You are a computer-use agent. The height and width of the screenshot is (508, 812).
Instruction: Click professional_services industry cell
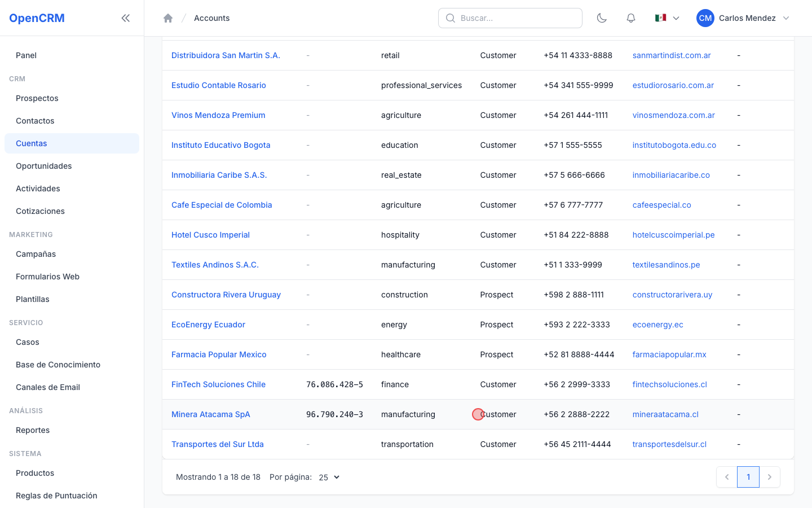(421, 85)
